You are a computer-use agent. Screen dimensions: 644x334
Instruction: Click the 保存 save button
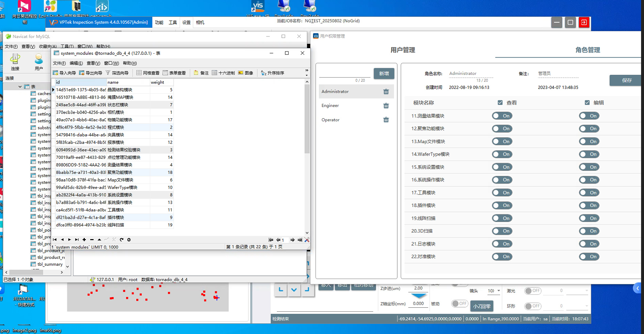(x=626, y=80)
